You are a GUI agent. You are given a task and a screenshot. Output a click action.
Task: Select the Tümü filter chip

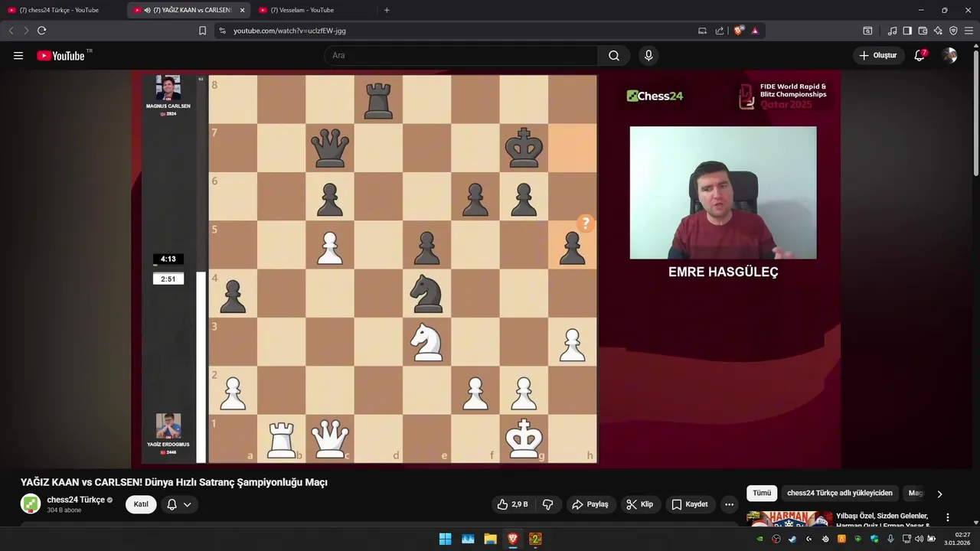[762, 494]
